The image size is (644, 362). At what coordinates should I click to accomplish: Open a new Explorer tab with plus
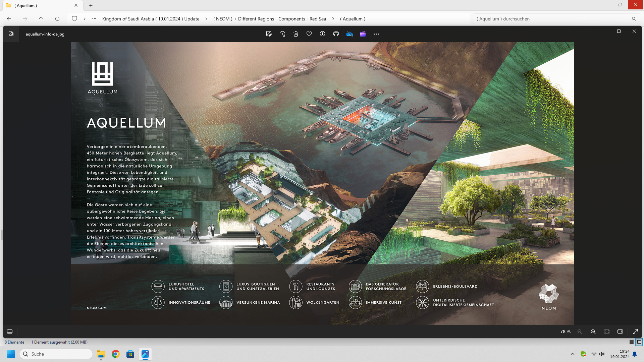[x=91, y=5]
